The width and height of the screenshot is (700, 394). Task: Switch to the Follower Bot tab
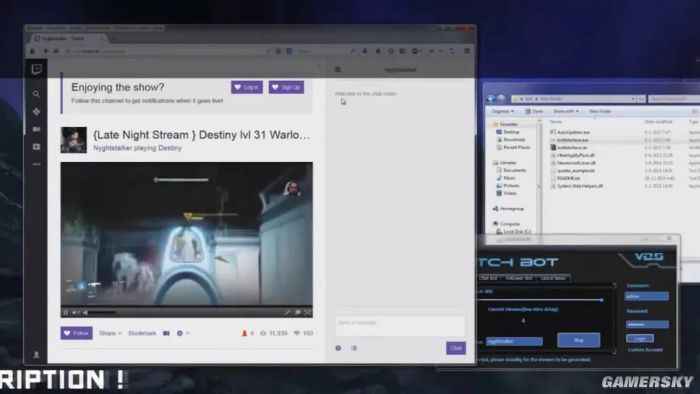tap(519, 278)
